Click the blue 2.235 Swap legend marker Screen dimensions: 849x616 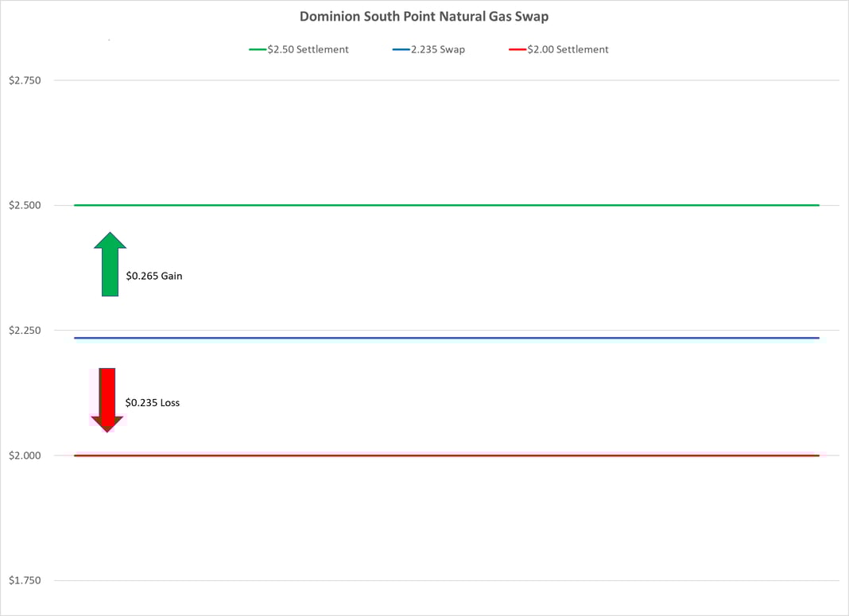[x=400, y=49]
